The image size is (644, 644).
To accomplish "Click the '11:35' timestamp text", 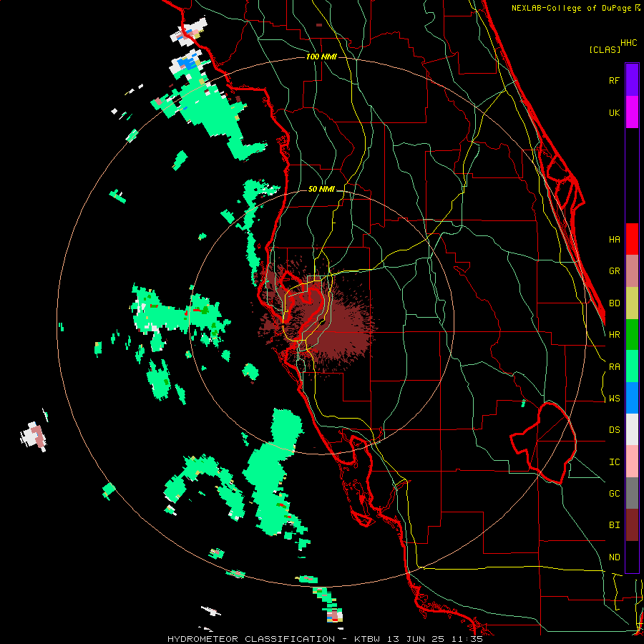I will [x=469, y=639].
